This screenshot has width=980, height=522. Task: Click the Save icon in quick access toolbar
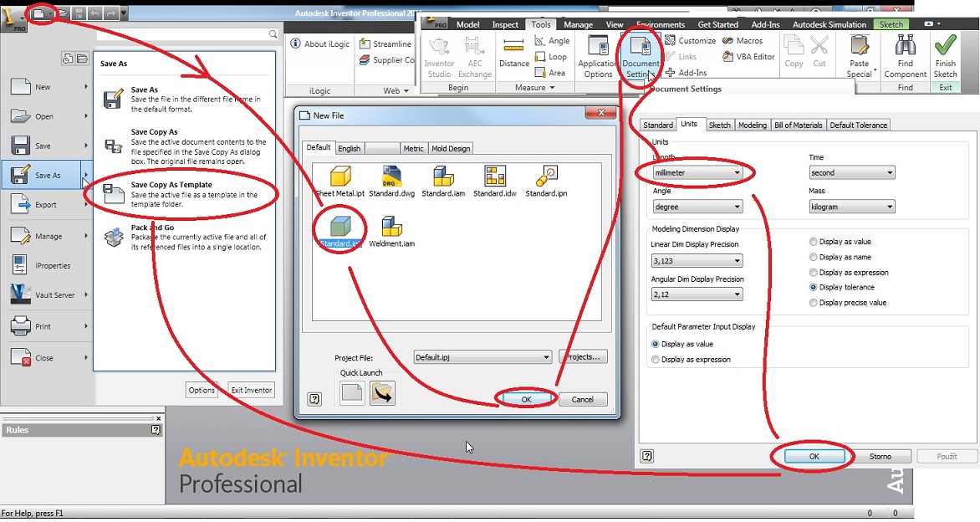click(x=79, y=13)
